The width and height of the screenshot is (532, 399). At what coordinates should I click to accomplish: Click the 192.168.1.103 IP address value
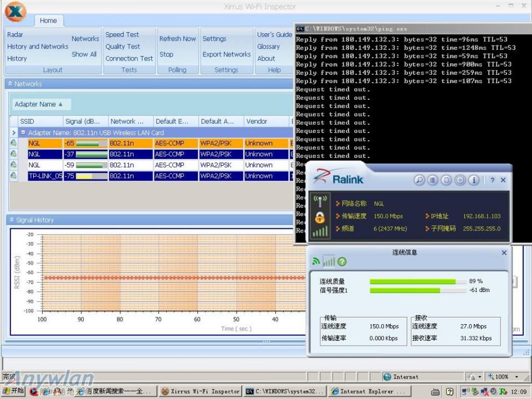point(482,216)
